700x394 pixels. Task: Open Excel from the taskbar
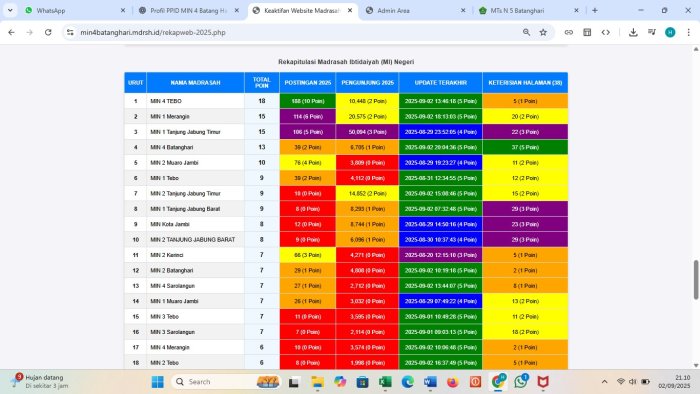(385, 382)
